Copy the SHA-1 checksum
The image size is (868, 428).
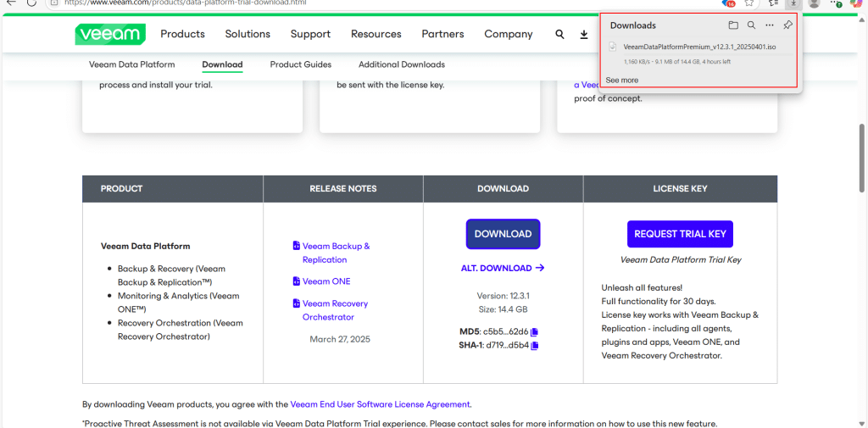click(x=535, y=346)
